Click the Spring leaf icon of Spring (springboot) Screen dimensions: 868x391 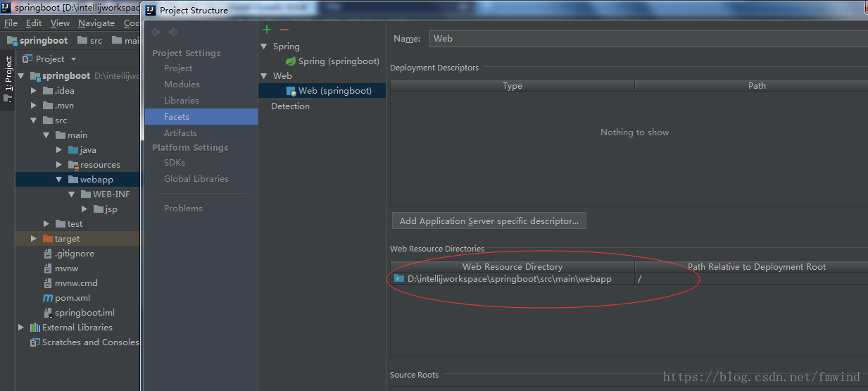point(290,61)
